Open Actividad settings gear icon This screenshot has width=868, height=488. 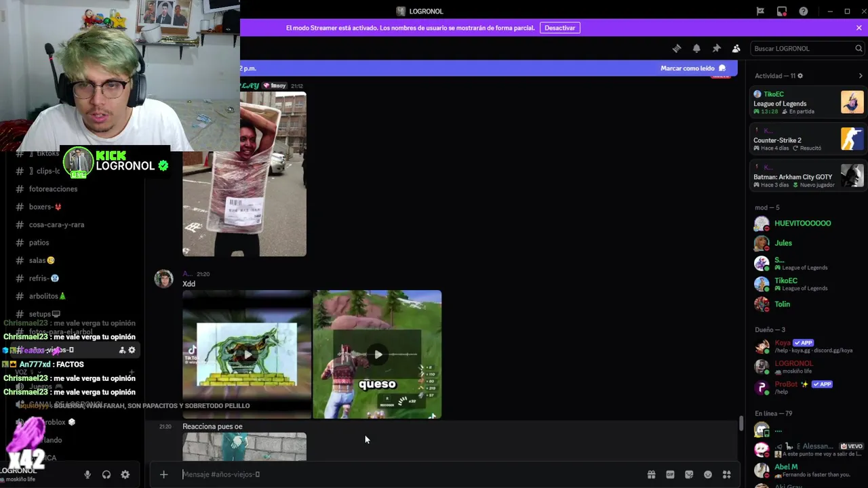coord(800,76)
